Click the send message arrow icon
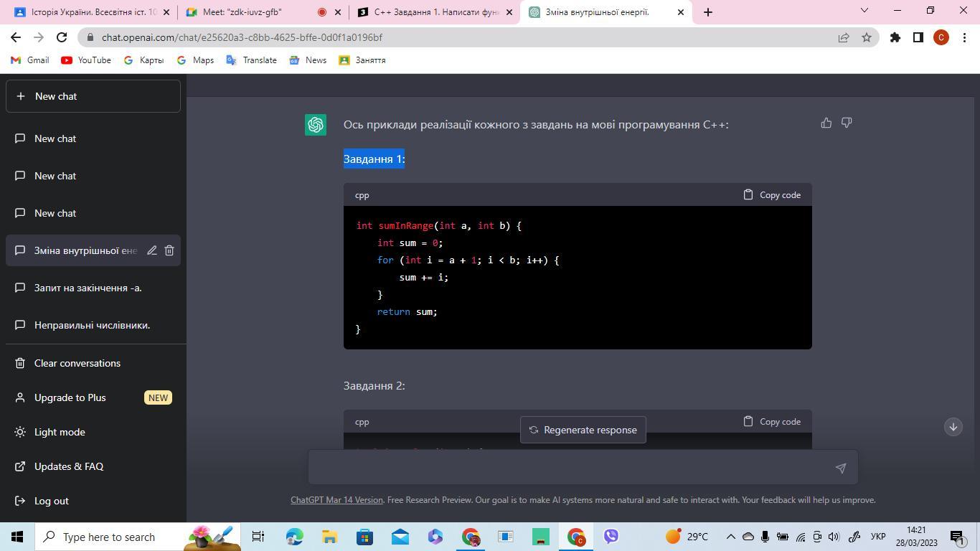This screenshot has height=551, width=980. 840,468
